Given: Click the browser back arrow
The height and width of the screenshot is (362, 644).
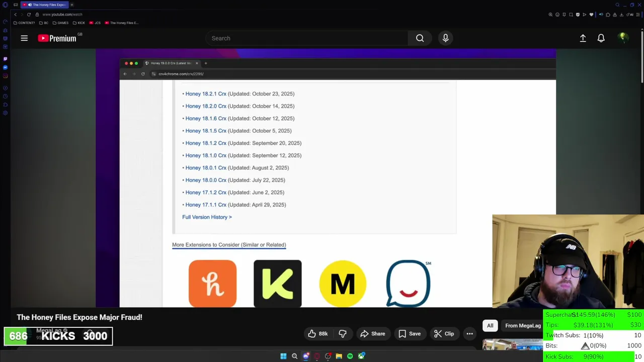Looking at the screenshot, I should tap(15, 15).
